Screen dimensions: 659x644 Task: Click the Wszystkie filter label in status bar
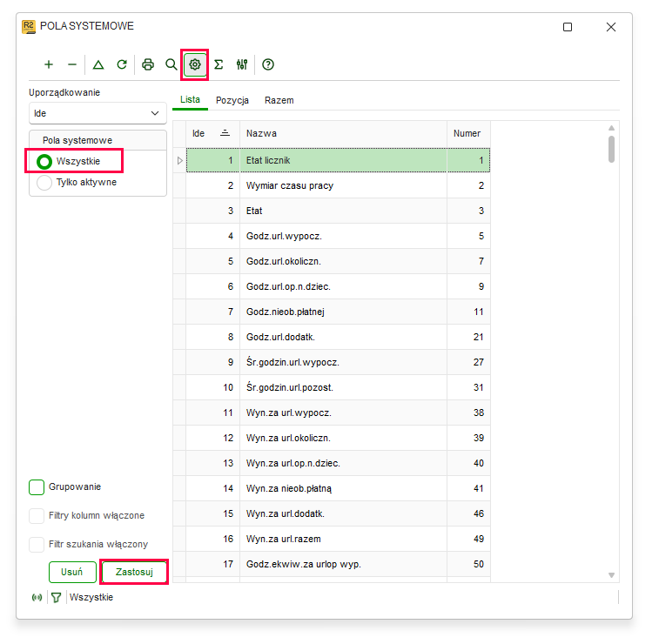(x=91, y=597)
